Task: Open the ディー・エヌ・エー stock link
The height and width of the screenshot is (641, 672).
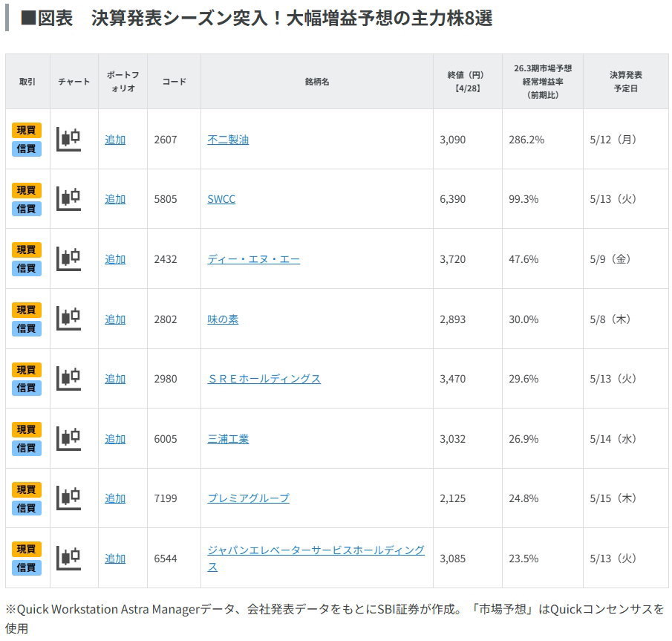Action: (254, 259)
